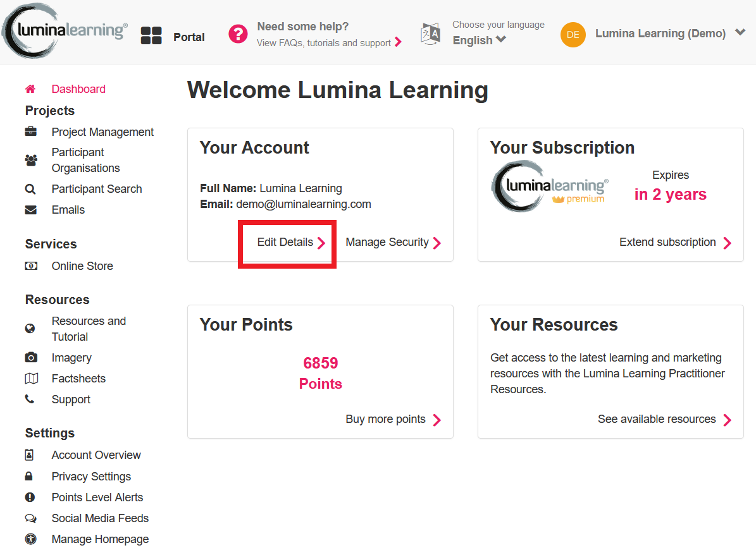
Task: Open View FAQs, tutorials and support
Action: point(329,43)
